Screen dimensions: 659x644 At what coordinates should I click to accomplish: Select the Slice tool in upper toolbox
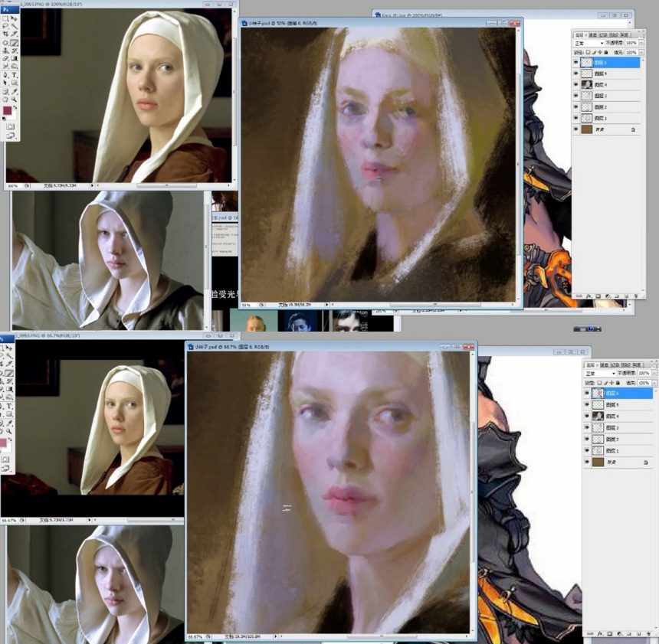coord(15,34)
